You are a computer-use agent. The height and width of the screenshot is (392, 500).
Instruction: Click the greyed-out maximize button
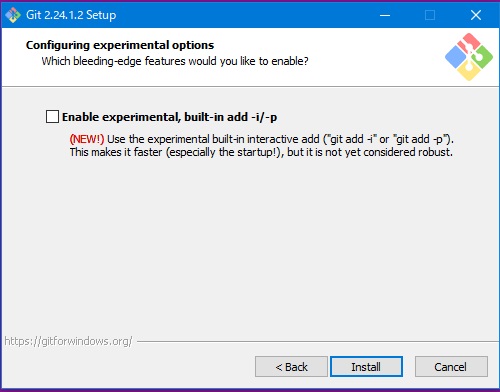tap(430, 15)
